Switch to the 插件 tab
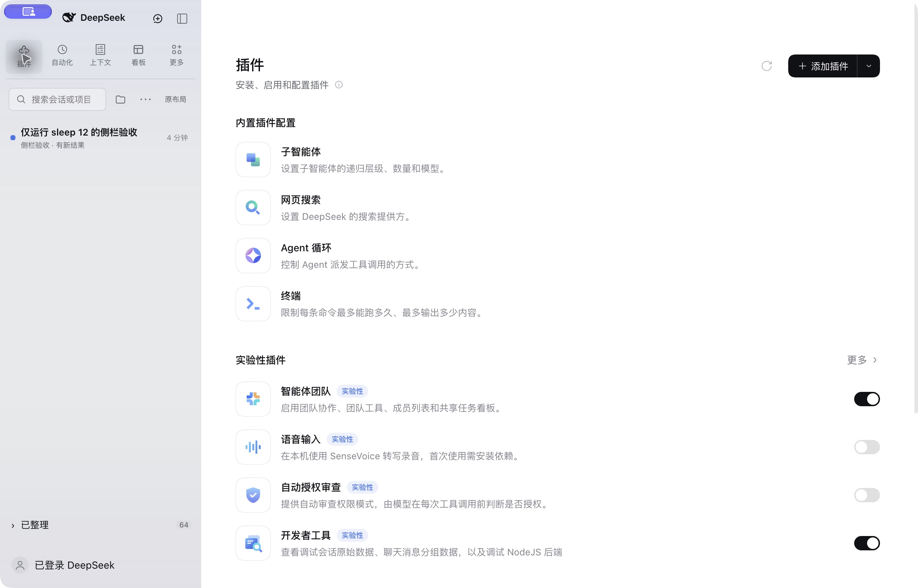Viewport: 918px width, 588px height. click(x=24, y=57)
